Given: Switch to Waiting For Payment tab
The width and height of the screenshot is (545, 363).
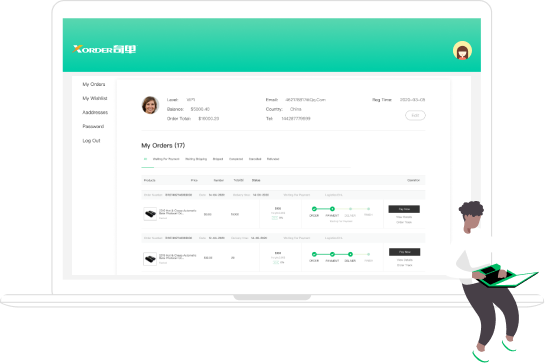Looking at the screenshot, I should (x=166, y=159).
